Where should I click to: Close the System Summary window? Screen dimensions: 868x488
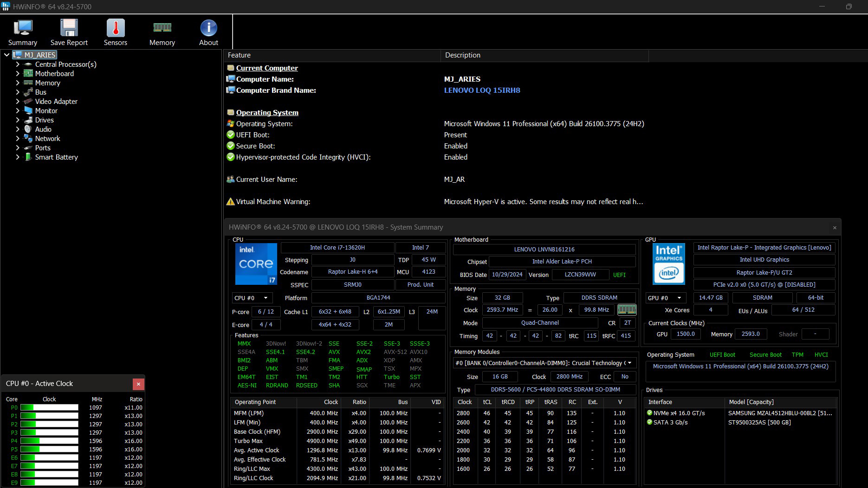point(834,227)
